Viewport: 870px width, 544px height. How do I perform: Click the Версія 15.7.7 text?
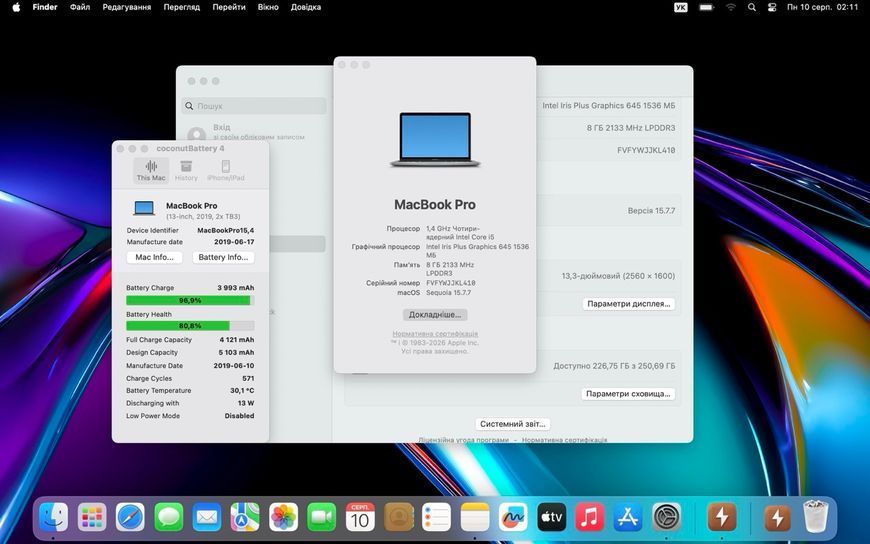click(x=651, y=211)
